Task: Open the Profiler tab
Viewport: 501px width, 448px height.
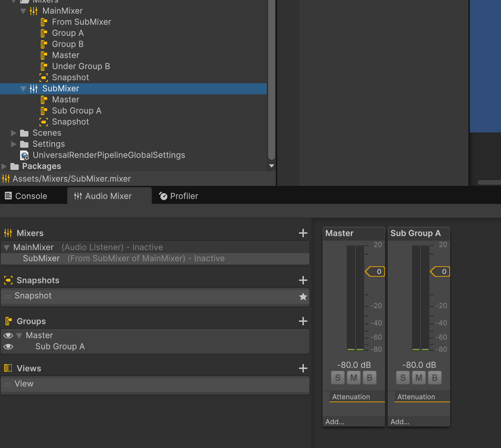Action: pos(178,196)
